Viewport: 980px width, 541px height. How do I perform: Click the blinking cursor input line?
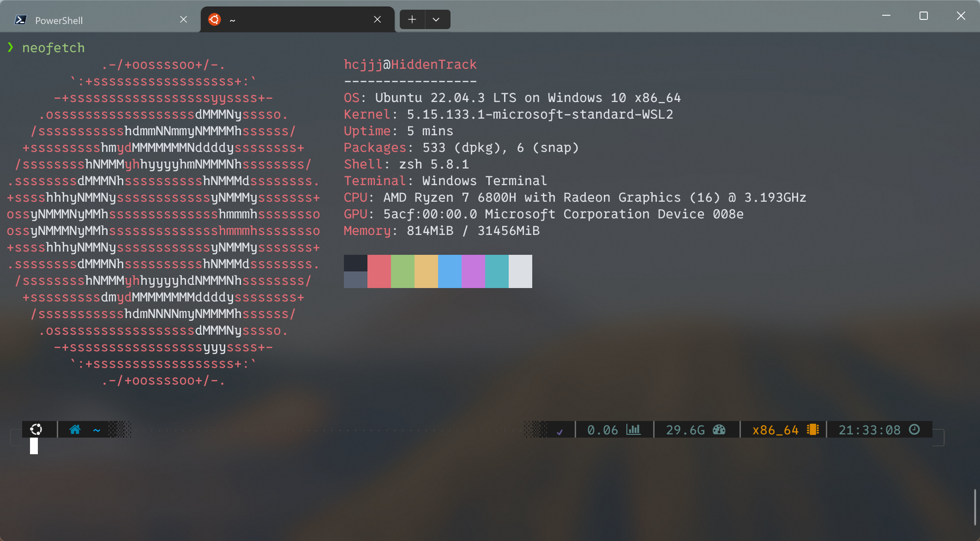[34, 446]
